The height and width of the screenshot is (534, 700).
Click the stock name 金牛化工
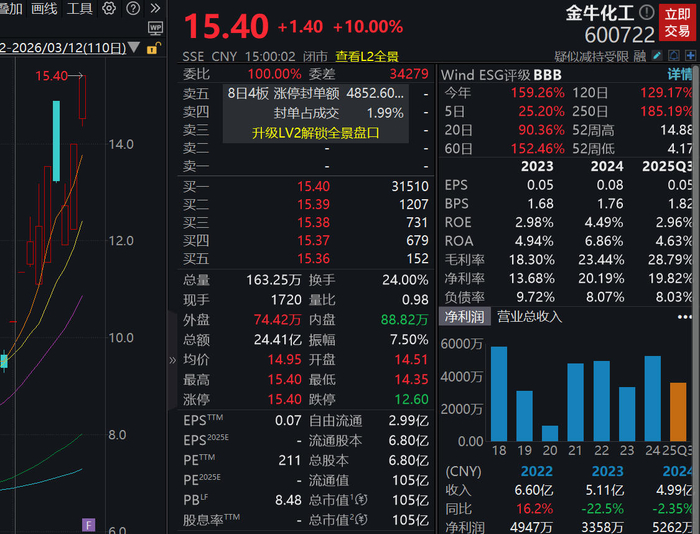coord(600,13)
